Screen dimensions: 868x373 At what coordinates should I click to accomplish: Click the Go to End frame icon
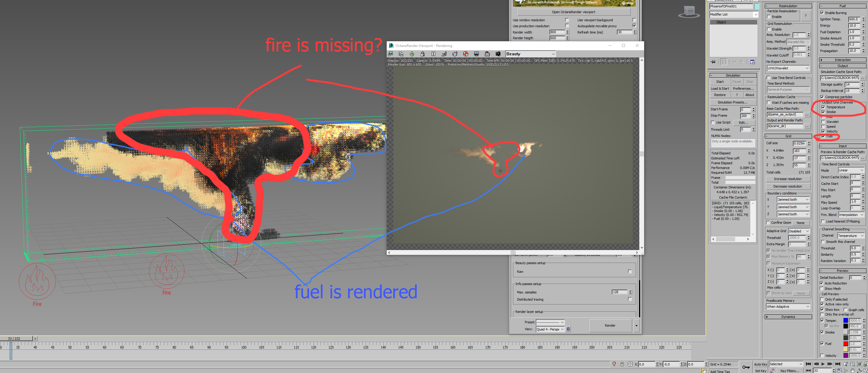[x=837, y=364]
